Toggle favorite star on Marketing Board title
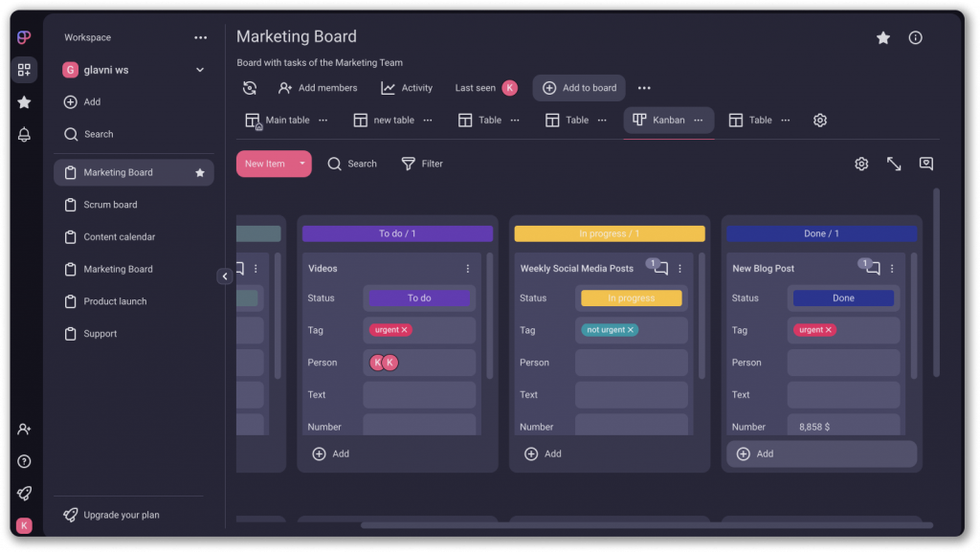 882,37
